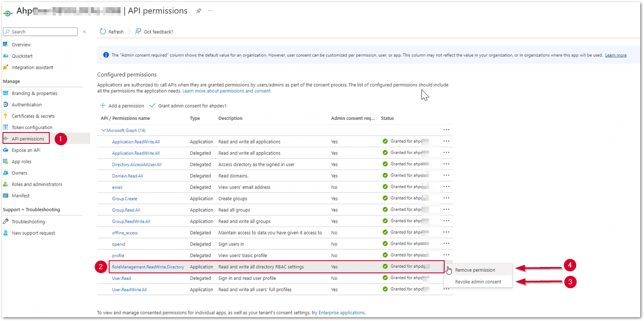Click the API / Permissions name column header
The height and width of the screenshot is (321, 644).
tap(125, 119)
